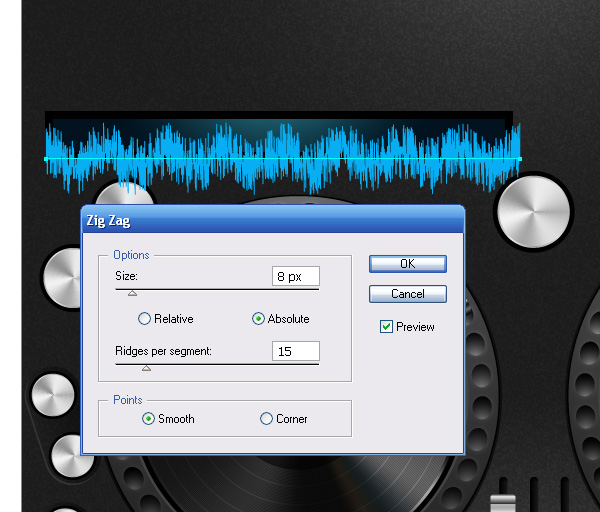Click the large silver knob right of the waveform
This screenshot has height=512, width=600.
pyautogui.click(x=533, y=212)
